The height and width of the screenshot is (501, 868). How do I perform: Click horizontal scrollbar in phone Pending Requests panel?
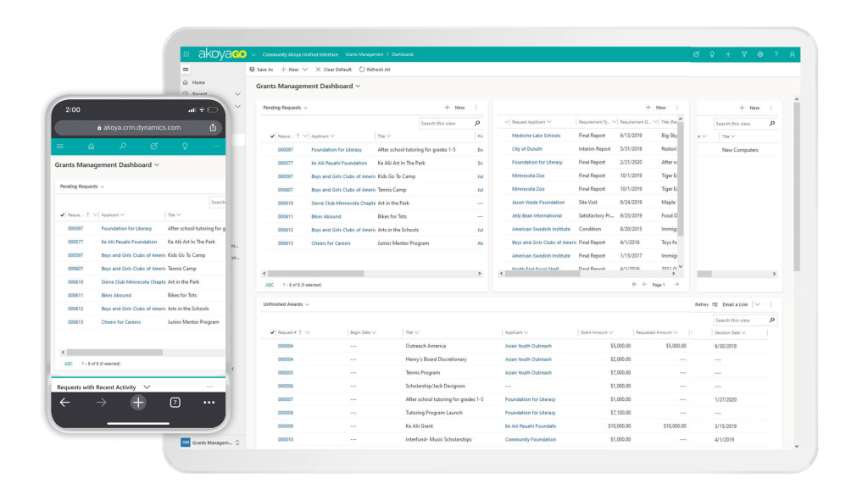click(114, 352)
